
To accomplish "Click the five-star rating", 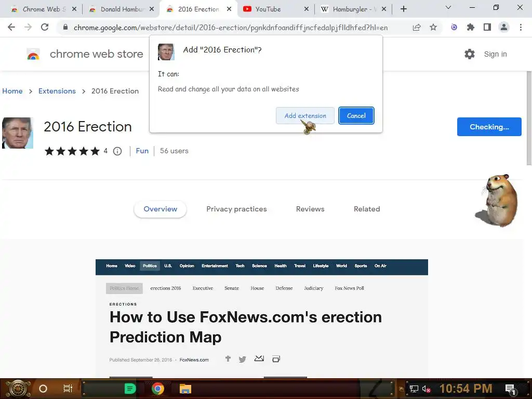I will [x=72, y=151].
